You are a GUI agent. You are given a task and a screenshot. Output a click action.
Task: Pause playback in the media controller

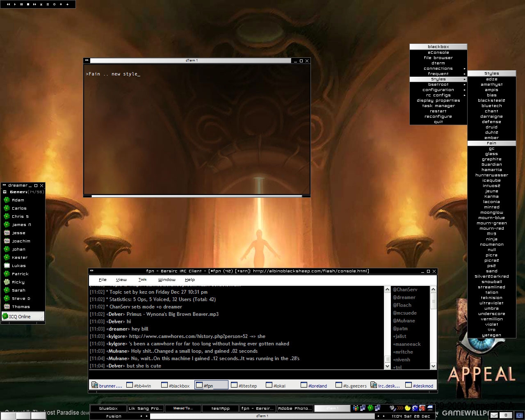21,4
